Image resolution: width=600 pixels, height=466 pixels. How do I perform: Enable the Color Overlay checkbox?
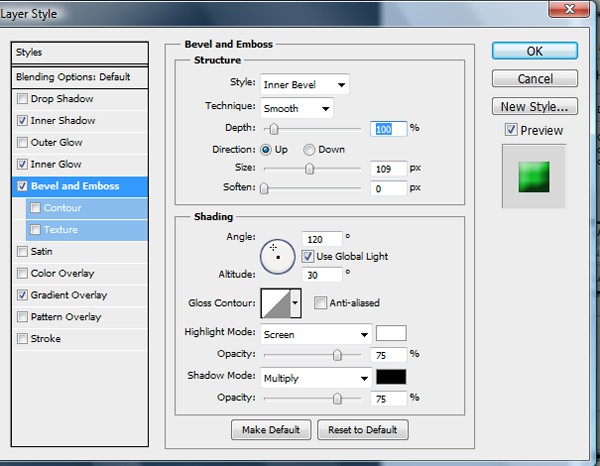pyautogui.click(x=22, y=273)
